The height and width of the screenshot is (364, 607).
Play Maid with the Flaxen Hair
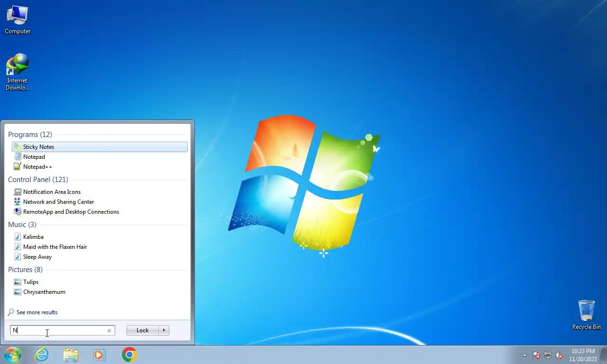pyautogui.click(x=100, y=247)
